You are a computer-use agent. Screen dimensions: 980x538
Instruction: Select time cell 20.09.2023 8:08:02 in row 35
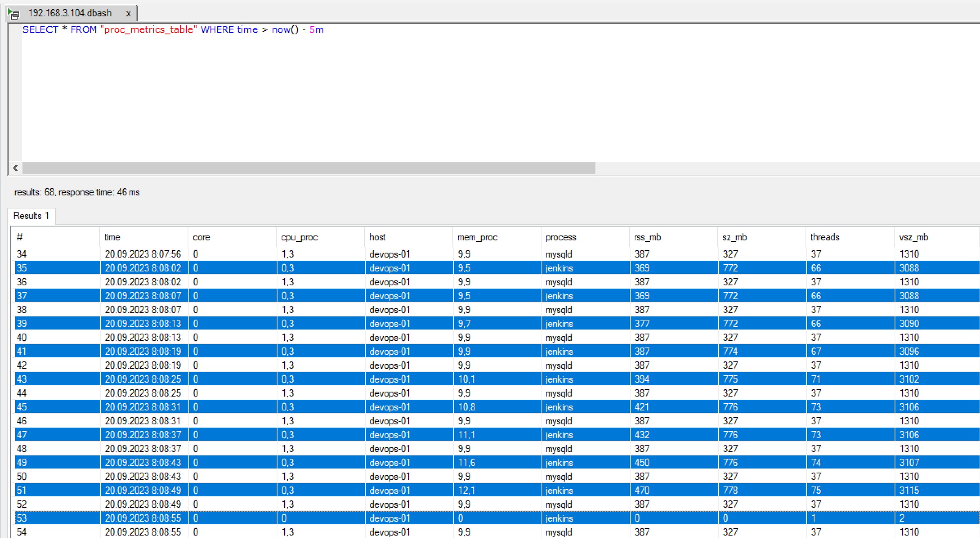tap(143, 268)
